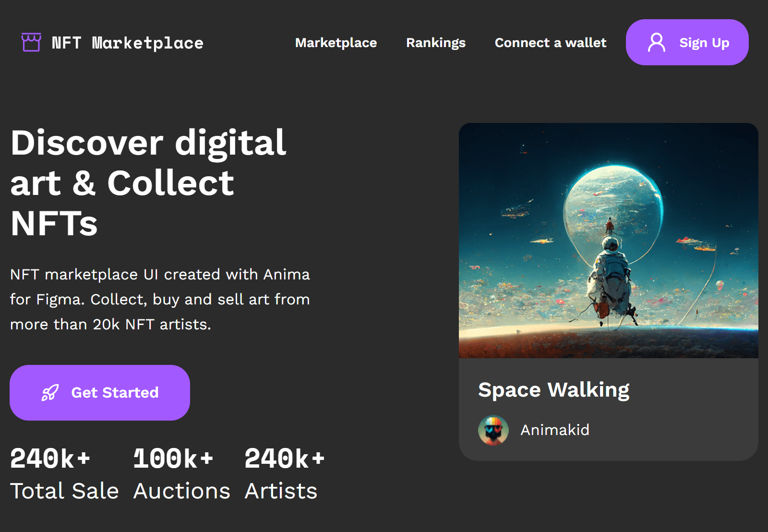Viewport: 768px width, 532px height.
Task: Tap the shop icon beside the site name
Action: pos(31,42)
